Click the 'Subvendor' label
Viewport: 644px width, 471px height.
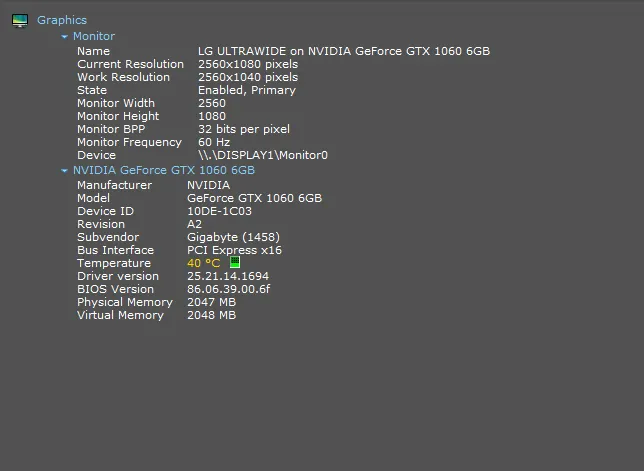pos(108,237)
